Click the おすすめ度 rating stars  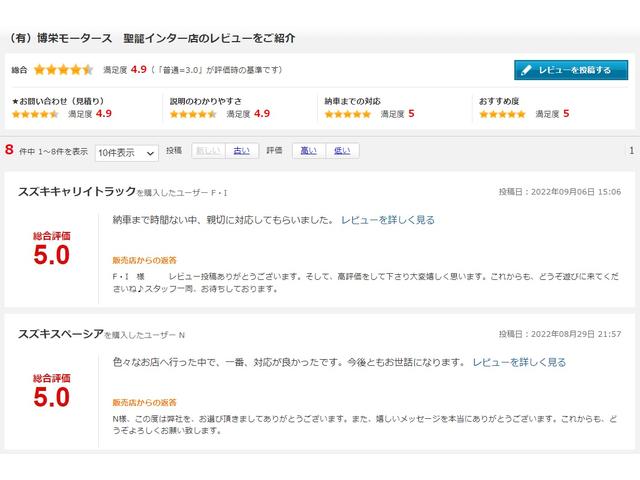point(502,114)
